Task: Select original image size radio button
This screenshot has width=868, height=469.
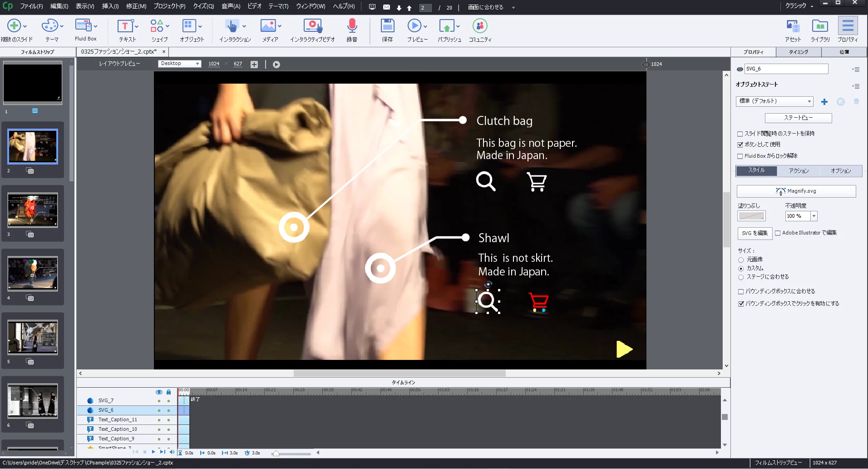Action: pos(741,260)
